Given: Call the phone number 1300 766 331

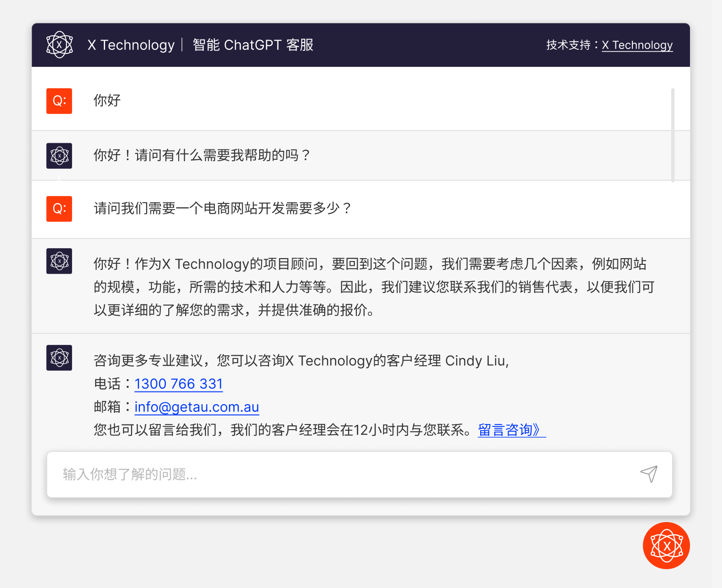Looking at the screenshot, I should click(179, 384).
